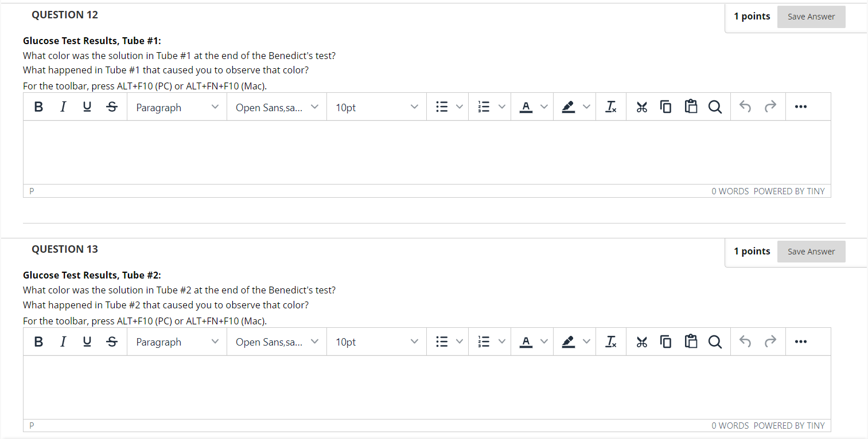Save Answer for Question 13

click(811, 252)
